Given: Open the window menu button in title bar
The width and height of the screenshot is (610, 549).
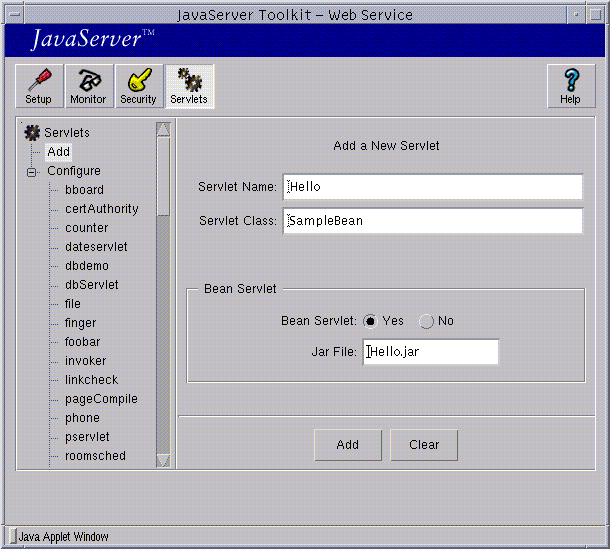Looking at the screenshot, I should click(x=15, y=15).
